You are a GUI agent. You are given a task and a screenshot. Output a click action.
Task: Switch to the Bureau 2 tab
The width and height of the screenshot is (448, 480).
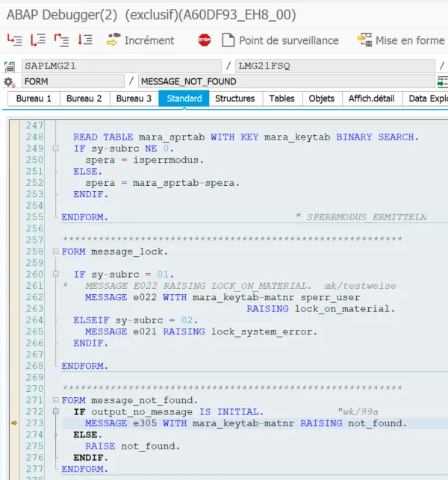coord(84,99)
